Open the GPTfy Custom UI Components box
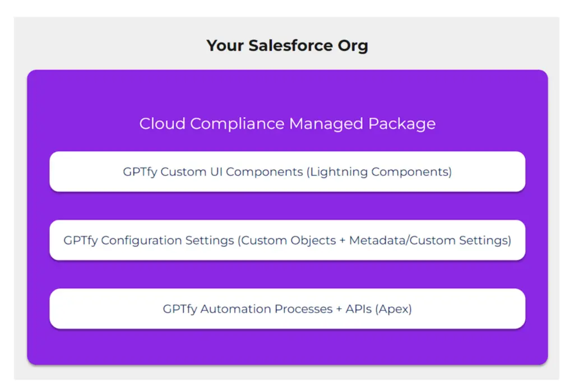 point(287,172)
